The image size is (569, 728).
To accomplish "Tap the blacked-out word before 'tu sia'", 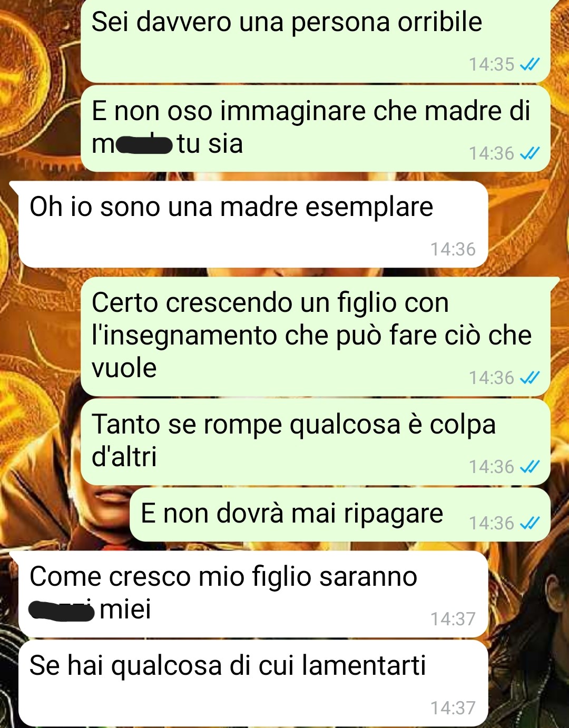I will (144, 144).
